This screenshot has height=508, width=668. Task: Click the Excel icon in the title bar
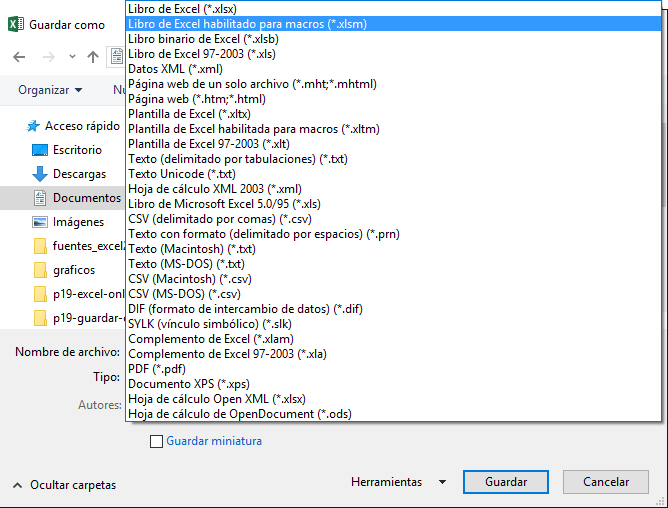16,24
